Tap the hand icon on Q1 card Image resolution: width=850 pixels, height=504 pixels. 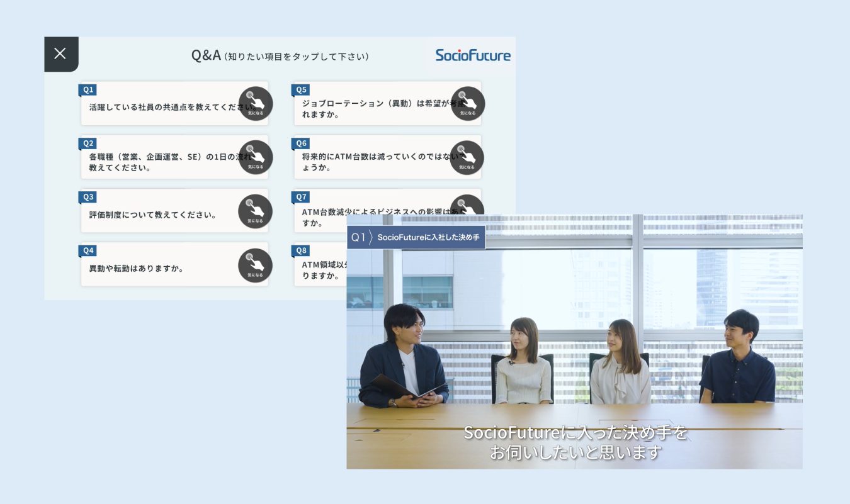tap(256, 103)
